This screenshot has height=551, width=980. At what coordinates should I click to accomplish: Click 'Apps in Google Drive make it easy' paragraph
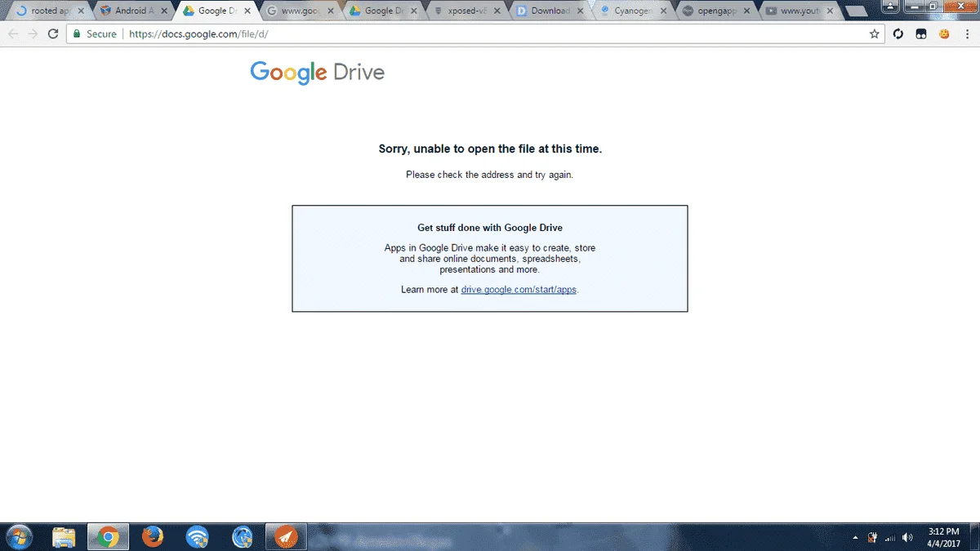click(x=490, y=259)
